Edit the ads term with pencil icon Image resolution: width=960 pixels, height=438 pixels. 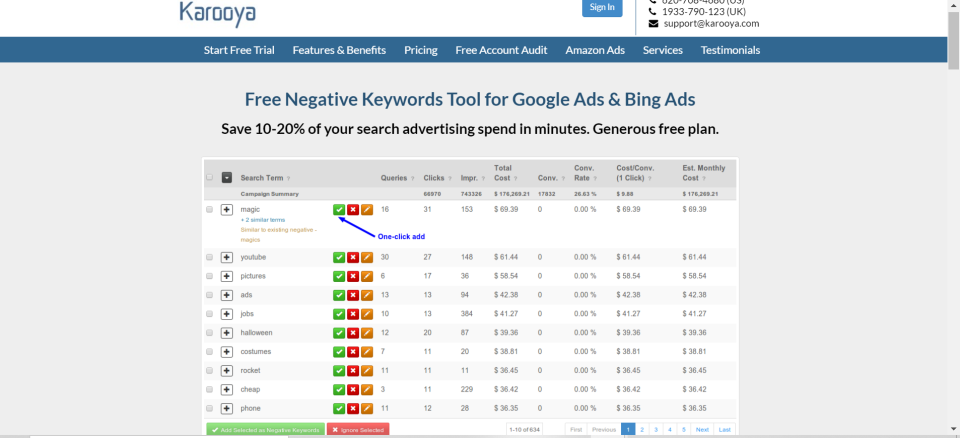367,295
